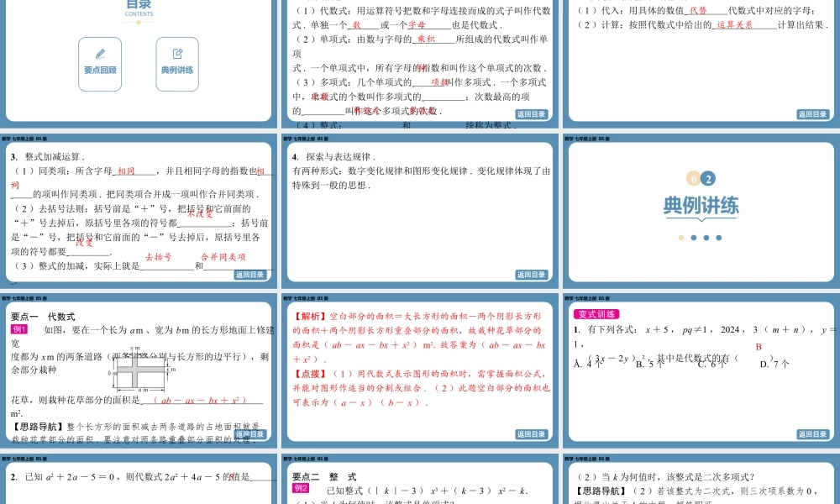This screenshot has width=840, height=504.
Task: Click 返回目录 on the 变式训练 slide
Action: tap(812, 433)
